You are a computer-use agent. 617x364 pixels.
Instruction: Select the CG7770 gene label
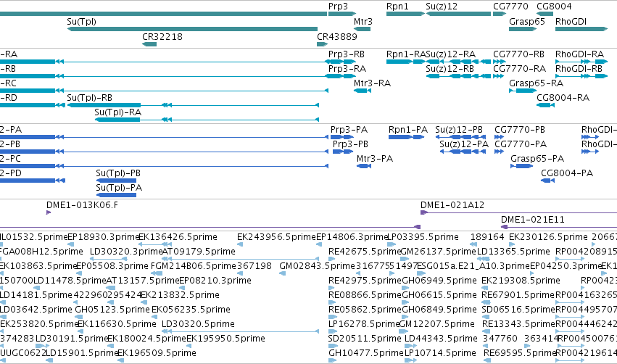coord(510,7)
